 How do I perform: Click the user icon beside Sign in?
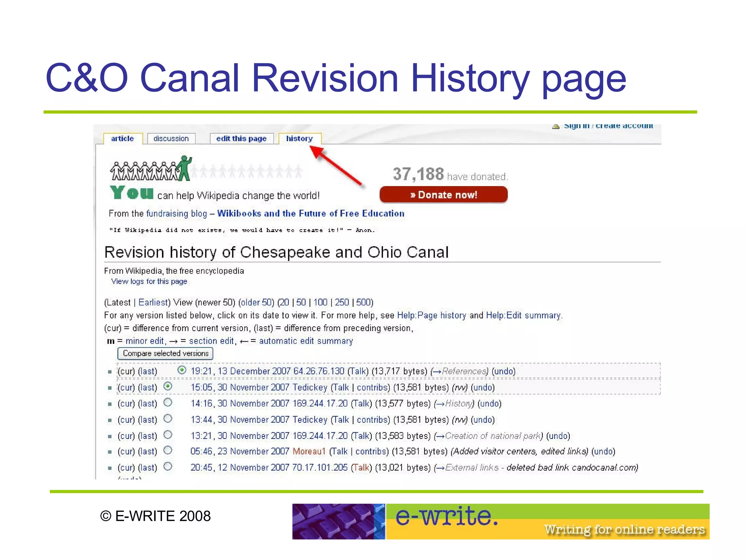[x=556, y=126]
